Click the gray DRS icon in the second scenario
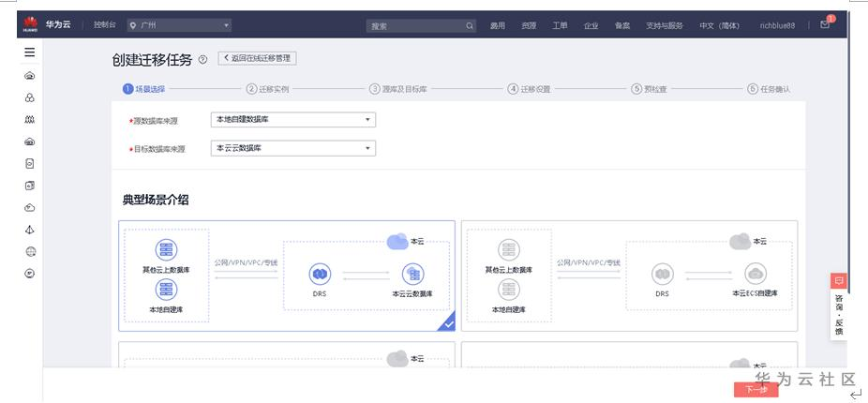Viewport: 868px width, 403px height. click(x=662, y=274)
